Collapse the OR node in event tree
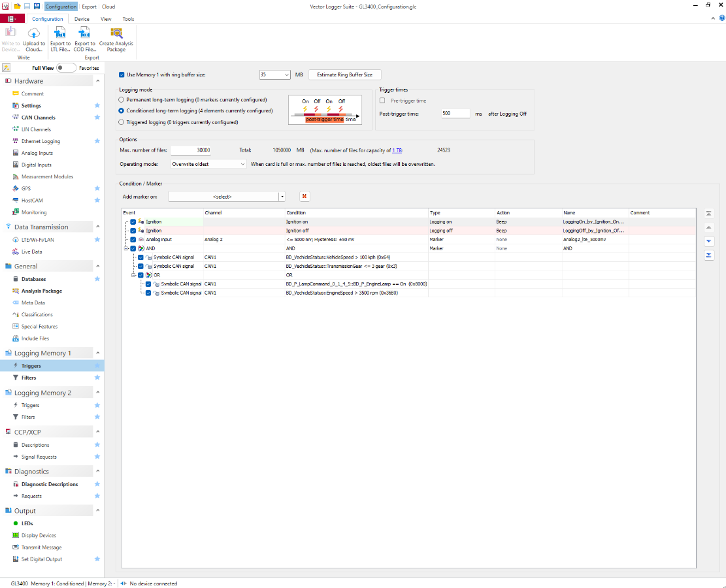The image size is (726, 588). tap(133, 275)
